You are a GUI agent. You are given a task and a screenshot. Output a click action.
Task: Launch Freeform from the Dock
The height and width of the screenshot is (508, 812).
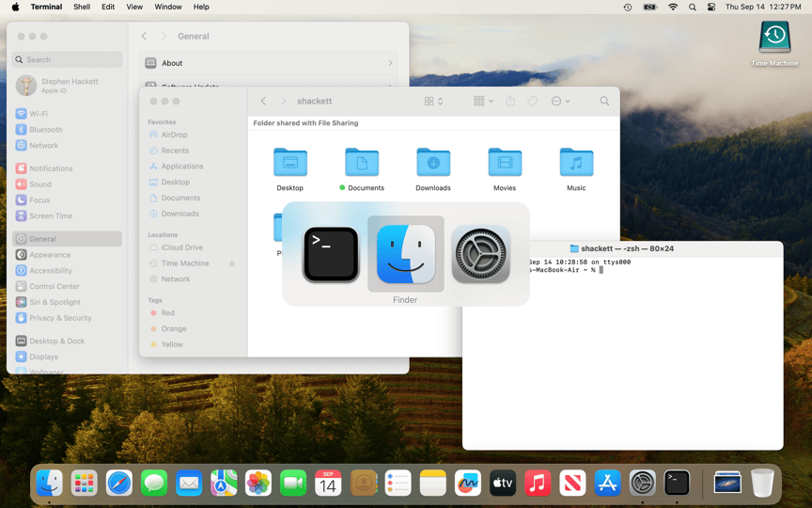click(x=468, y=484)
